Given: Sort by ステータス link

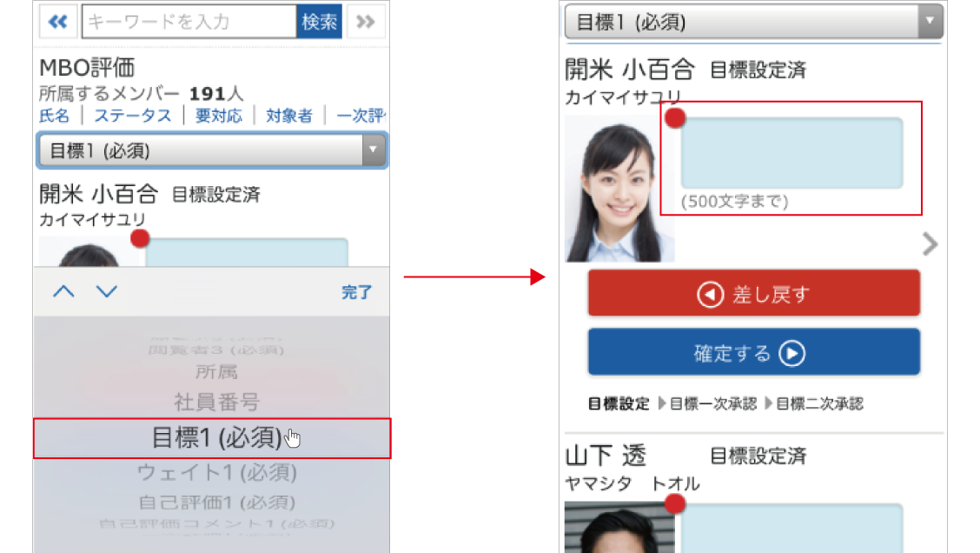Looking at the screenshot, I should coord(133,116).
